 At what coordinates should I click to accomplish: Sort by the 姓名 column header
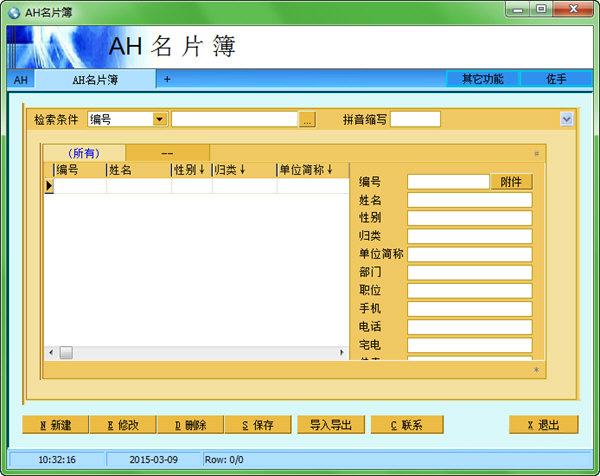tap(139, 170)
